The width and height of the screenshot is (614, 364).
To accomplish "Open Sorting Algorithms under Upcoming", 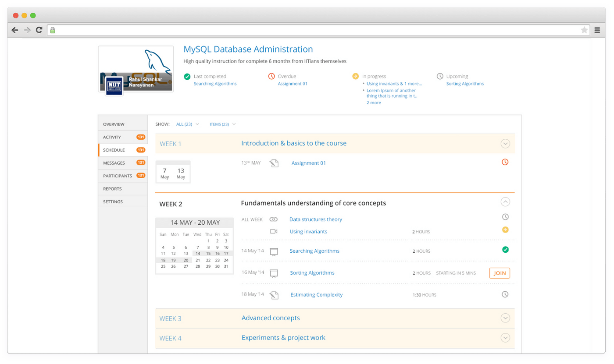I will point(465,84).
